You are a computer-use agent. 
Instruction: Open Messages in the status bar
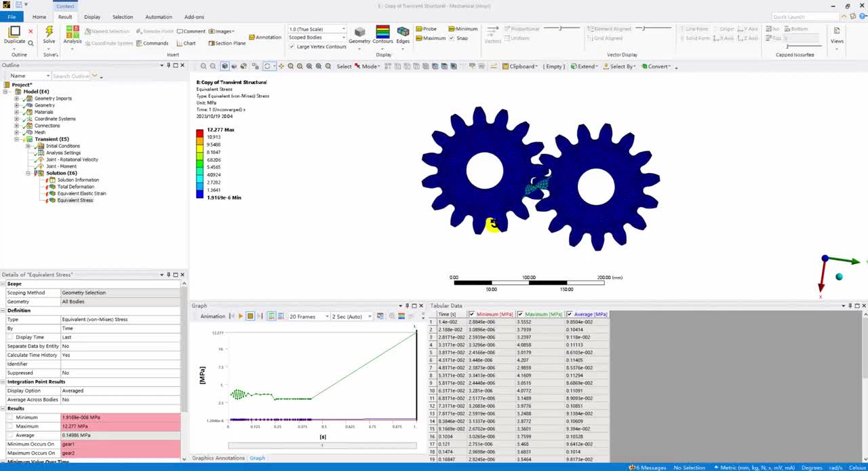(x=647, y=467)
